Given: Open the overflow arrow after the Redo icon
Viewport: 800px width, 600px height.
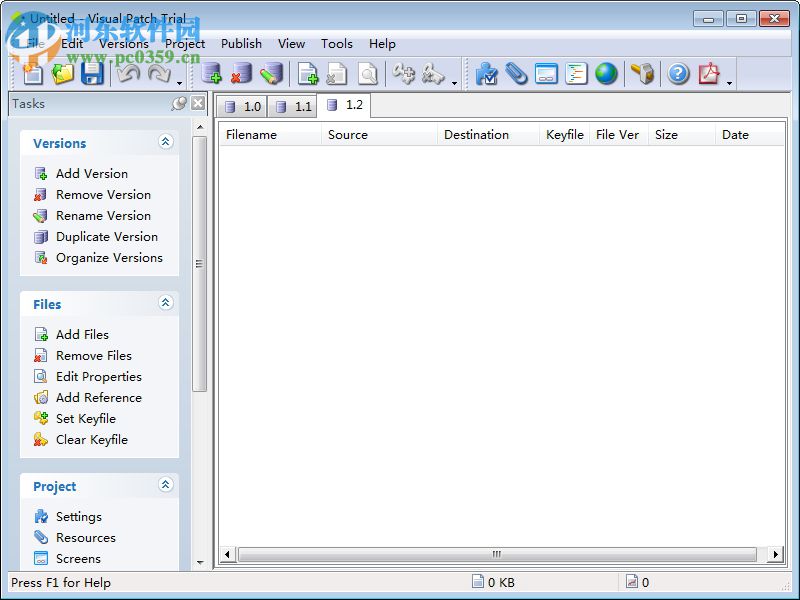Looking at the screenshot, I should pyautogui.click(x=179, y=83).
